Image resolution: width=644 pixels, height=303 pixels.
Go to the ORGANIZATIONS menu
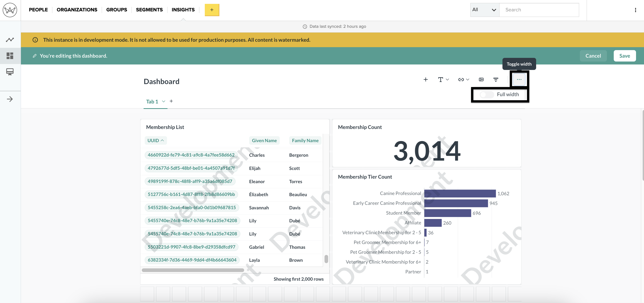[77, 10]
